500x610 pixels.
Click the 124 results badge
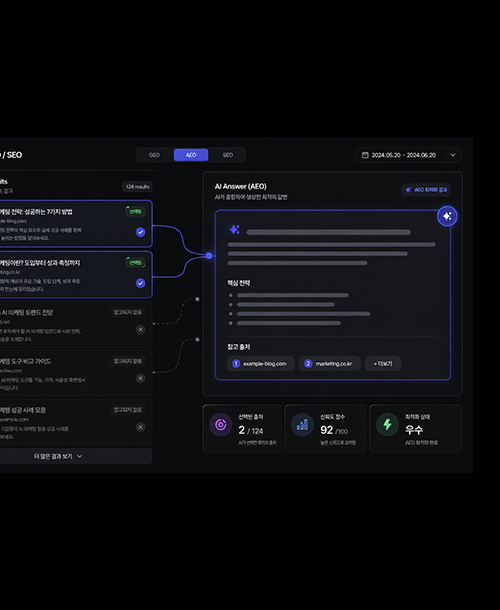[137, 187]
